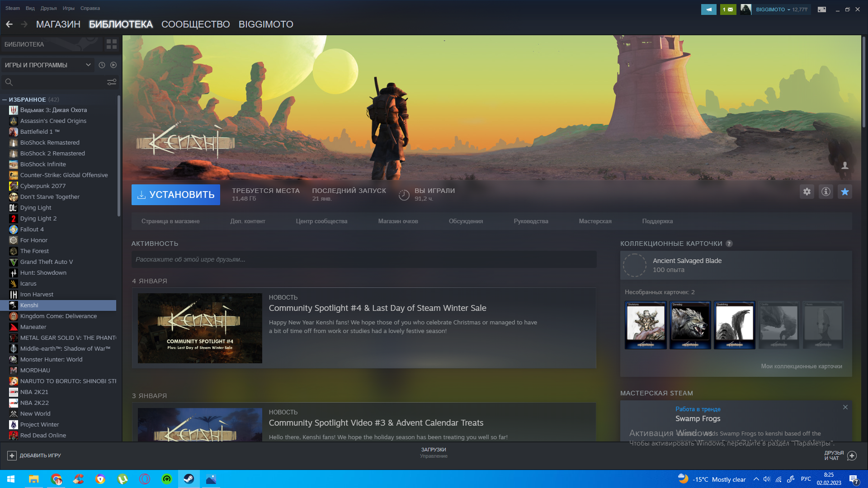868x488 pixels.
Task: Click the activity share text field
Action: tap(364, 259)
